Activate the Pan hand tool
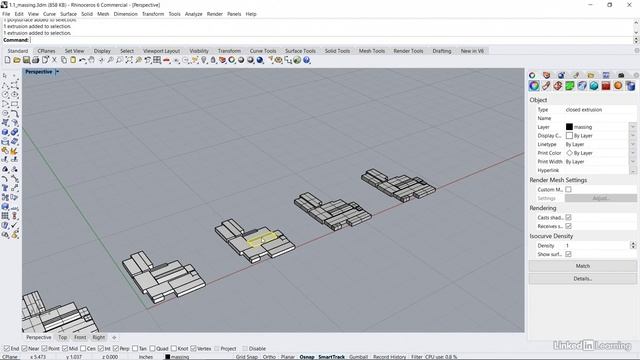The height and width of the screenshot is (360, 640). 91,60
